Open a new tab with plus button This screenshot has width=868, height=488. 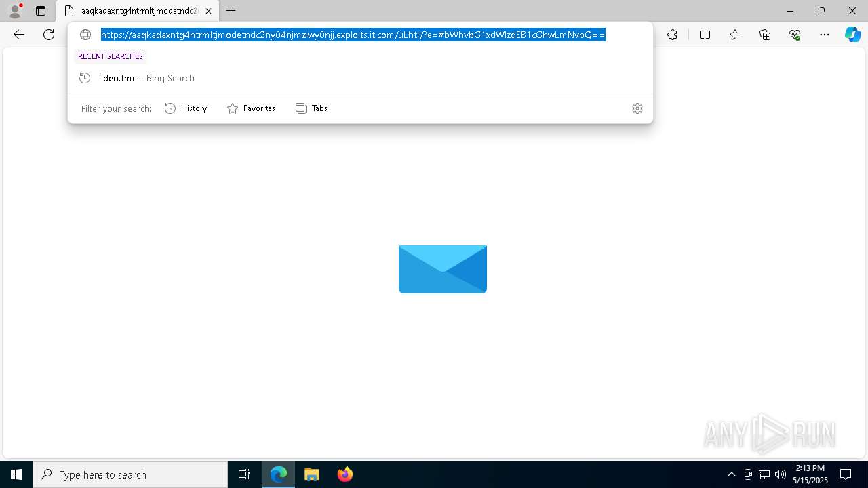pos(231,11)
